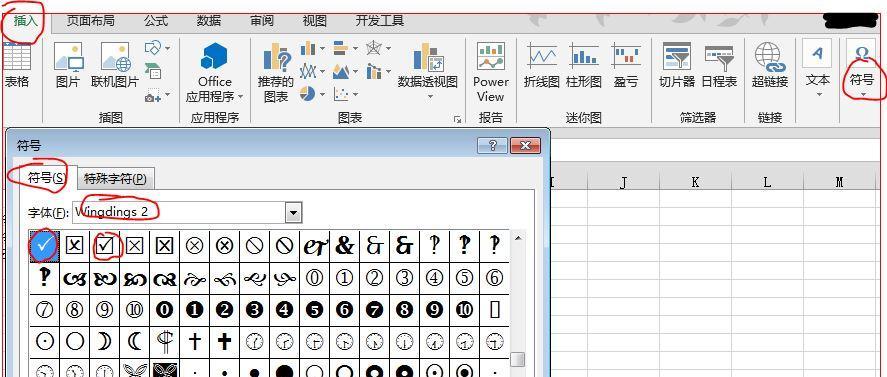
Task: Open the 数据 ribbon tab
Action: coord(209,21)
